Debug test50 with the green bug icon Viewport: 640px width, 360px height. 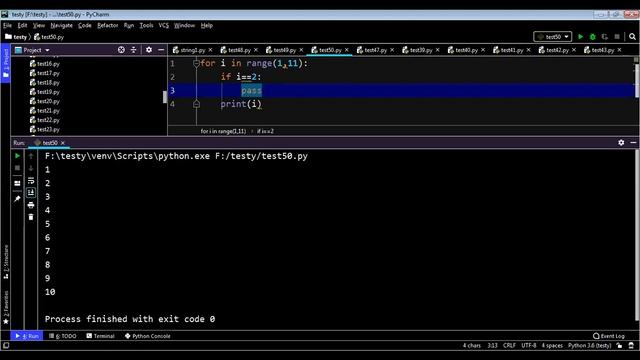[x=593, y=37]
